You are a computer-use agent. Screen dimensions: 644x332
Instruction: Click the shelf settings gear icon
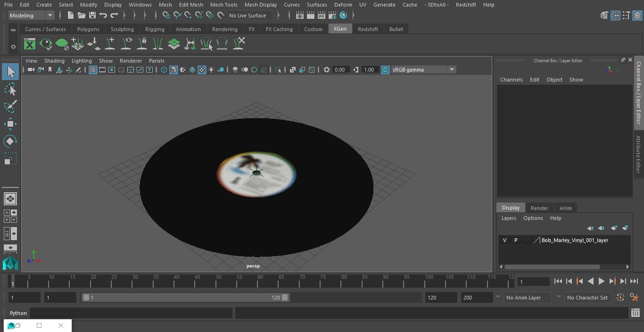(13, 47)
